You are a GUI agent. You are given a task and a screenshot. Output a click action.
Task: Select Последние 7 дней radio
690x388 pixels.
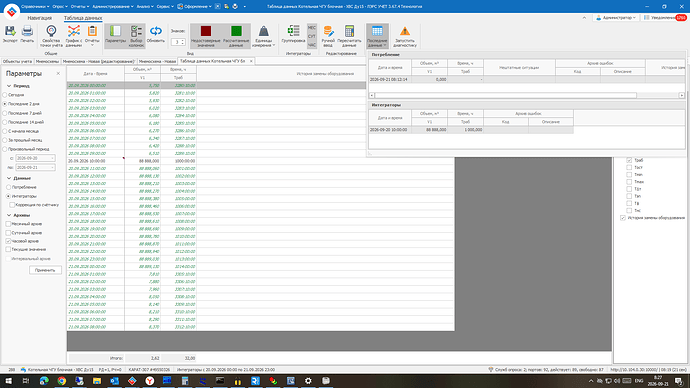pos(5,113)
